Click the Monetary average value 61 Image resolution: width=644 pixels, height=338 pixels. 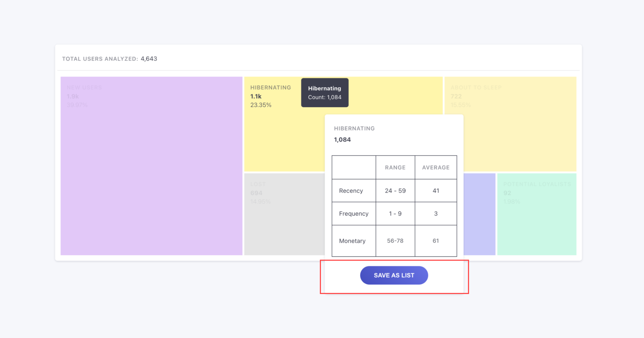[436, 241]
